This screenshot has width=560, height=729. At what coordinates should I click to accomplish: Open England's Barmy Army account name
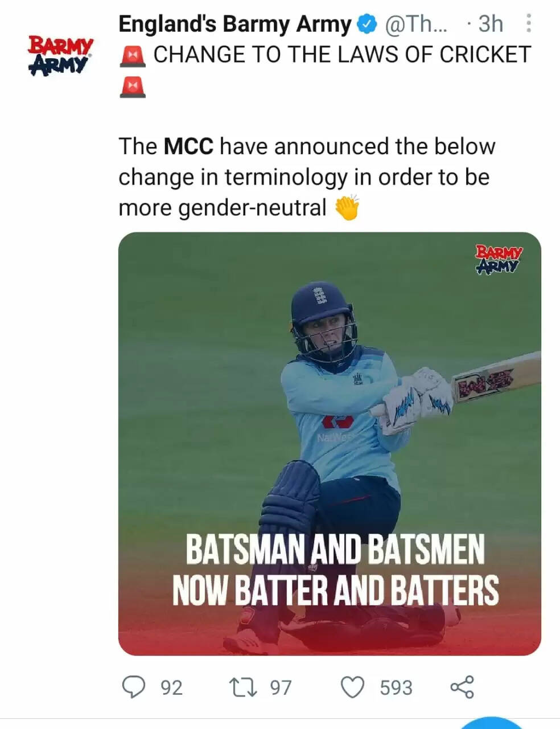(235, 24)
